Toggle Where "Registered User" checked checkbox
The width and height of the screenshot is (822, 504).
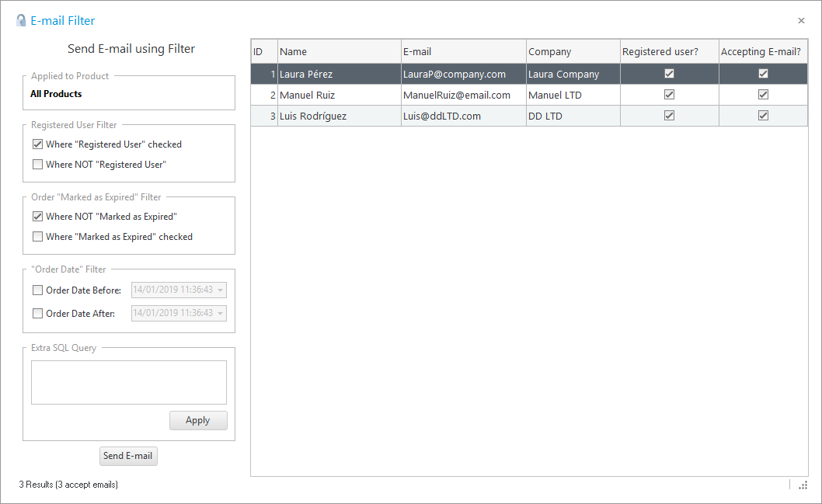pos(38,144)
